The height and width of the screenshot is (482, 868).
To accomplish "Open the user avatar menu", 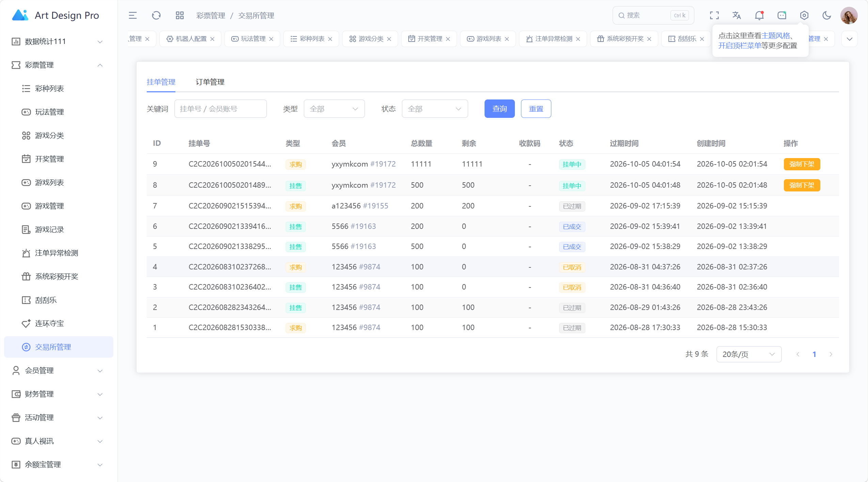I will tap(849, 15).
